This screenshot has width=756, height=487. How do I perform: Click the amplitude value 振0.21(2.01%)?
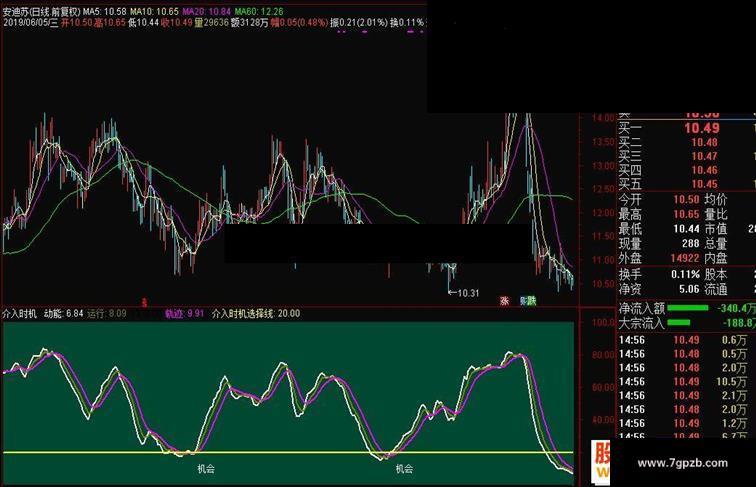click(359, 23)
